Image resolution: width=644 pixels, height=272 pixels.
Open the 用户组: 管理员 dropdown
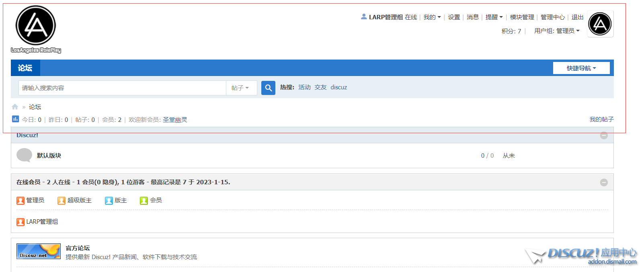tap(557, 31)
